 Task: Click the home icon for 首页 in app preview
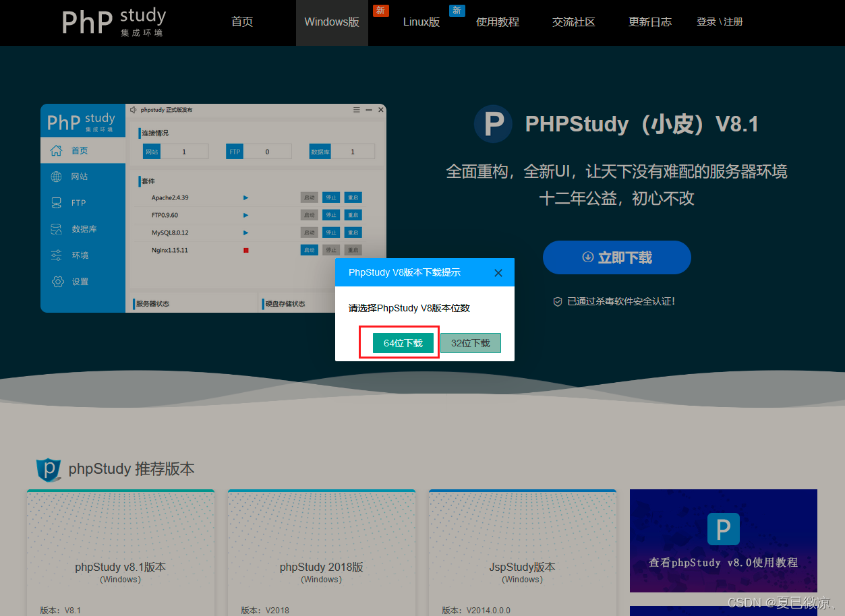click(x=57, y=150)
